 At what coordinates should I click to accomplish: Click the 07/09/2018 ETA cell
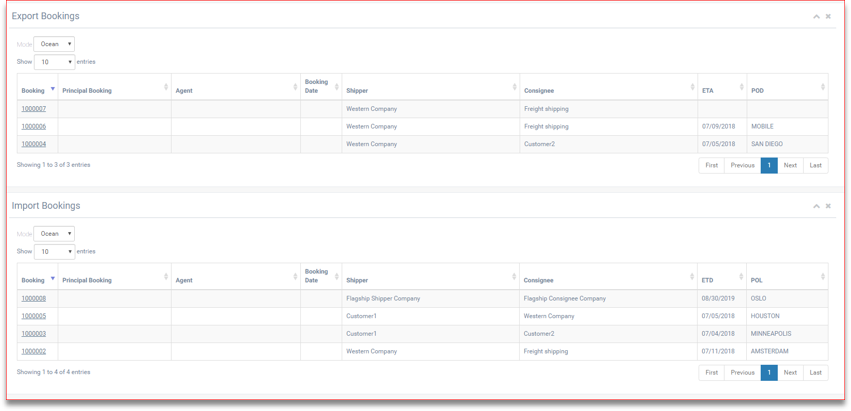722,127
